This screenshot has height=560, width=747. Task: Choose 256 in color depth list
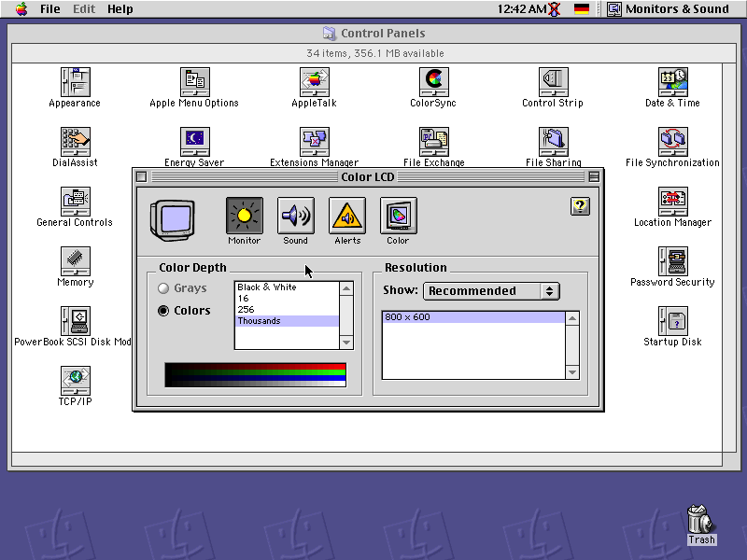pyautogui.click(x=287, y=310)
